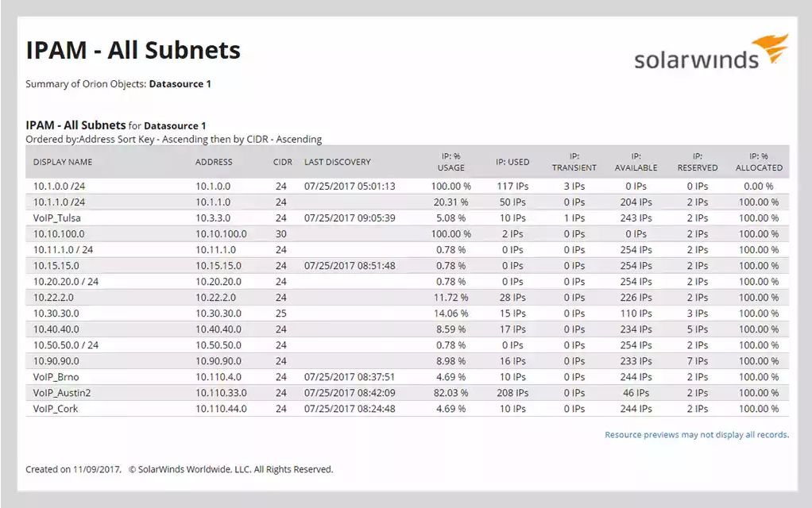Click the LAST DISCOVERY column header

coord(338,162)
